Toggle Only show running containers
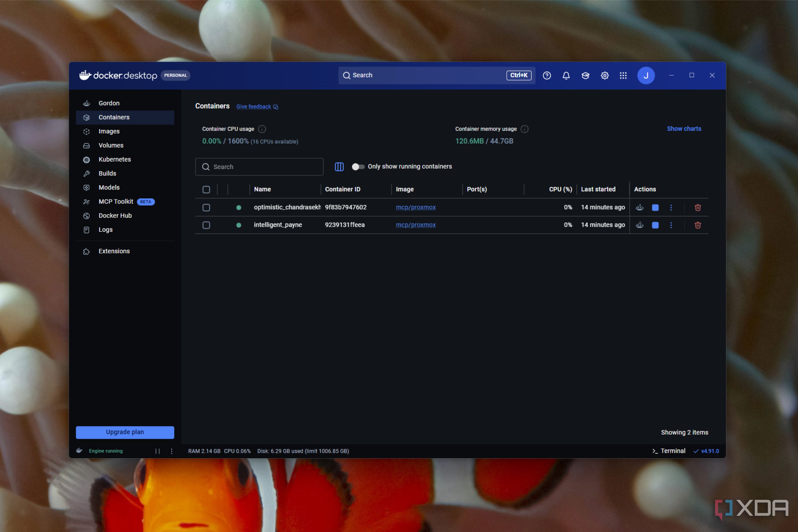Screen dimensions: 798x532 click(358, 167)
